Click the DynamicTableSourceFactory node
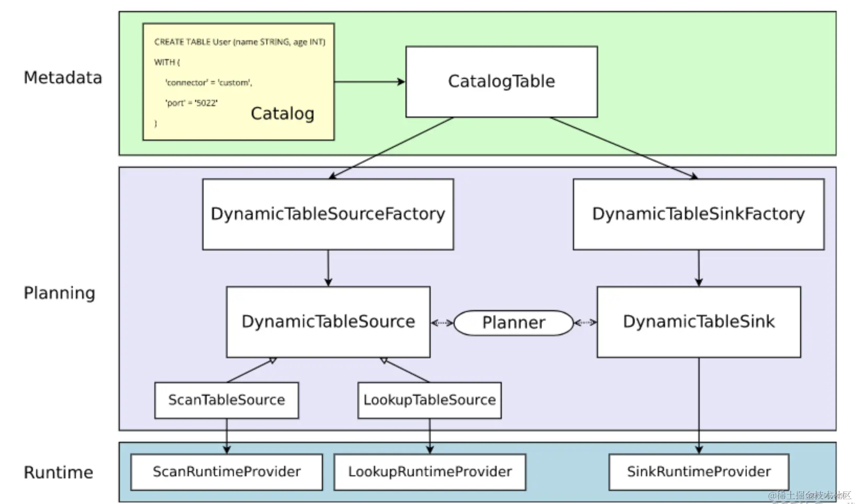 click(328, 213)
